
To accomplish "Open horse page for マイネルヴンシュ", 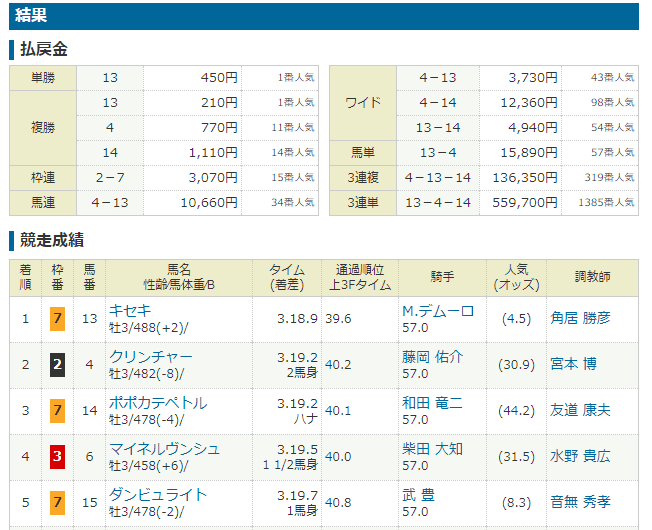I will click(164, 449).
